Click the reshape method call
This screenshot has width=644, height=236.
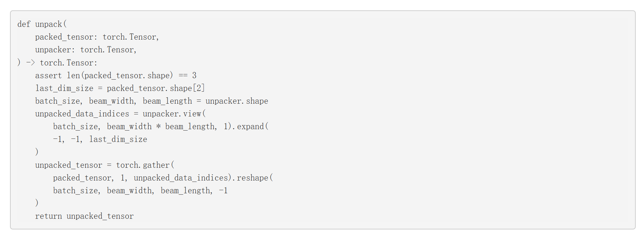(x=252, y=178)
